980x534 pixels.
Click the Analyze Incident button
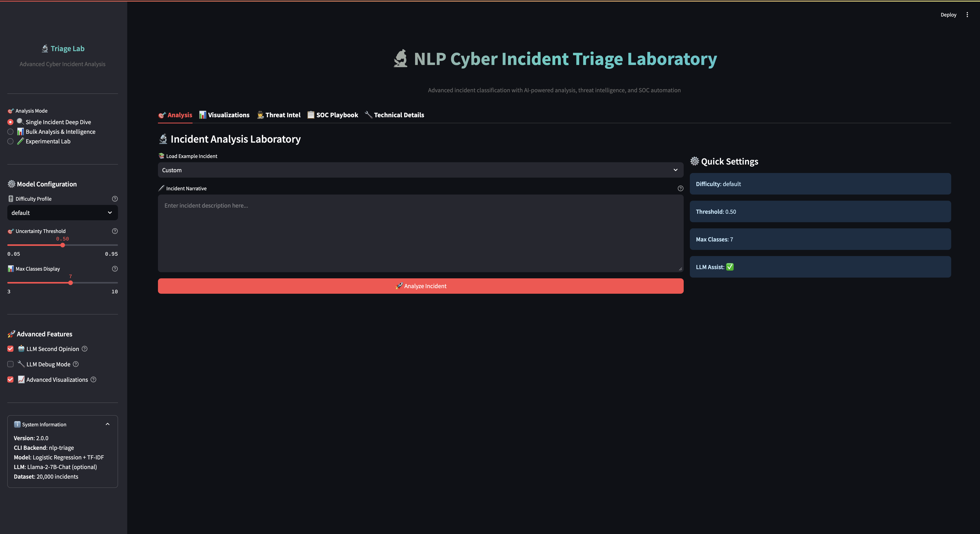click(420, 286)
